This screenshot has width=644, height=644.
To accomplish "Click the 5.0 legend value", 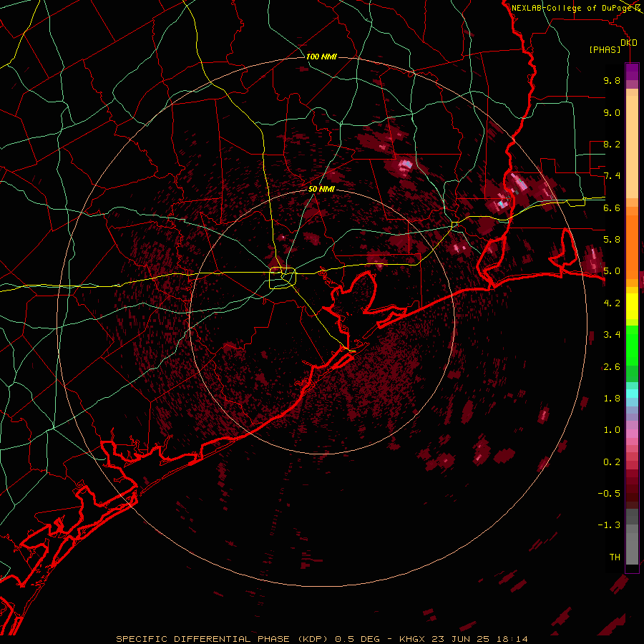I will tap(612, 271).
